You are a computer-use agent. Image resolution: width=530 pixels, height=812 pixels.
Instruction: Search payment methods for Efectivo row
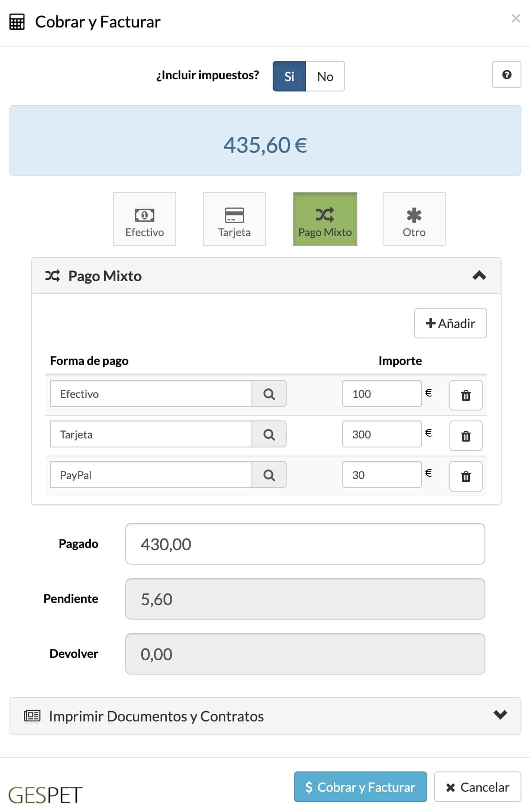tap(269, 394)
